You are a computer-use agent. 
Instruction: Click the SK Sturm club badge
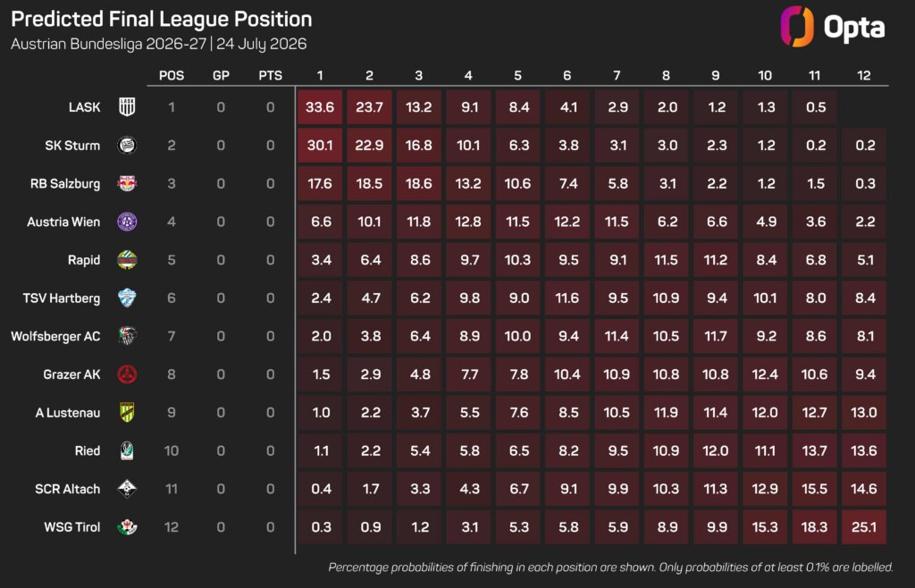(x=127, y=146)
